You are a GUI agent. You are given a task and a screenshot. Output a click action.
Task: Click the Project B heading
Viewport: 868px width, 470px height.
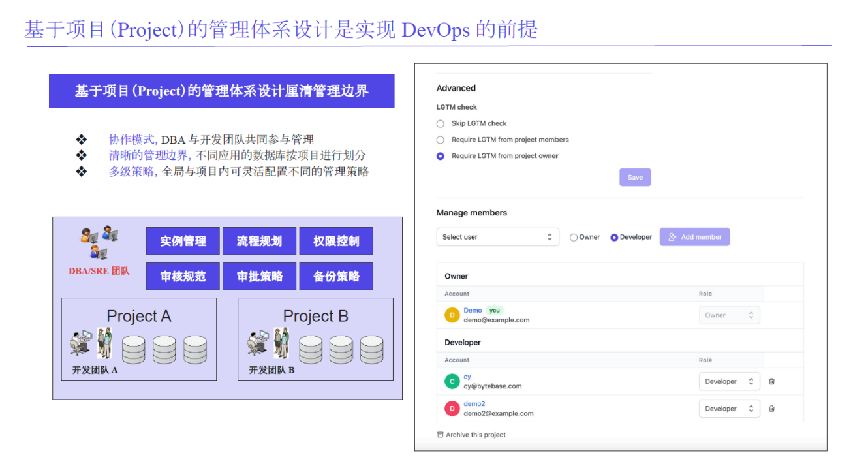tap(315, 316)
